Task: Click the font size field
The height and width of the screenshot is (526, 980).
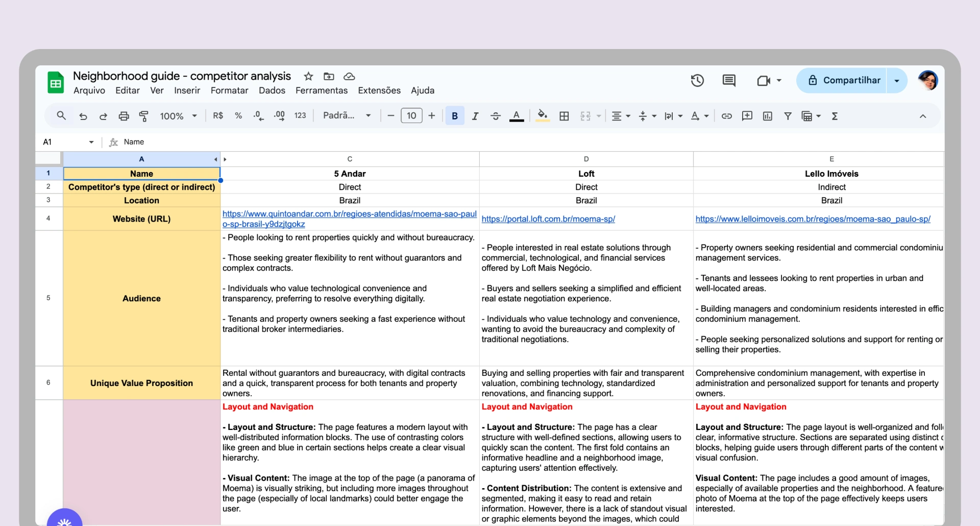Action: pos(411,116)
